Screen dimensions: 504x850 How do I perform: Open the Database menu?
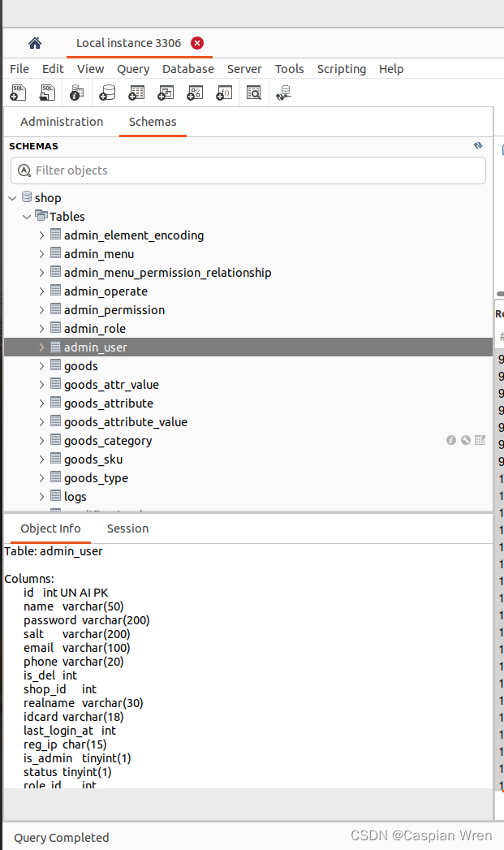coord(188,69)
